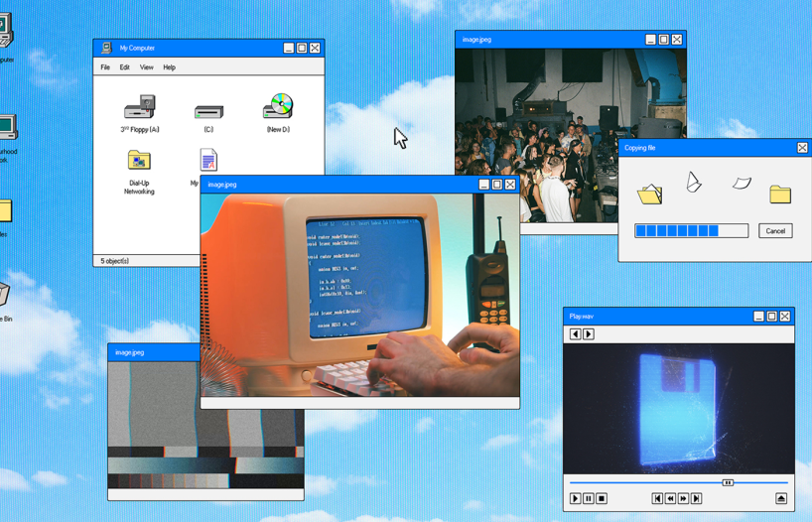
Task: Open the File menu in My Computer
Action: (105, 67)
